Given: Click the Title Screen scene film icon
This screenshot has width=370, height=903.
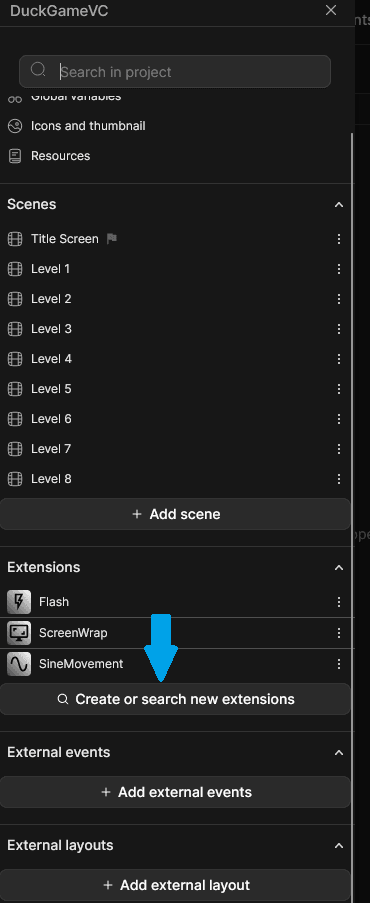Looking at the screenshot, I should [15, 239].
